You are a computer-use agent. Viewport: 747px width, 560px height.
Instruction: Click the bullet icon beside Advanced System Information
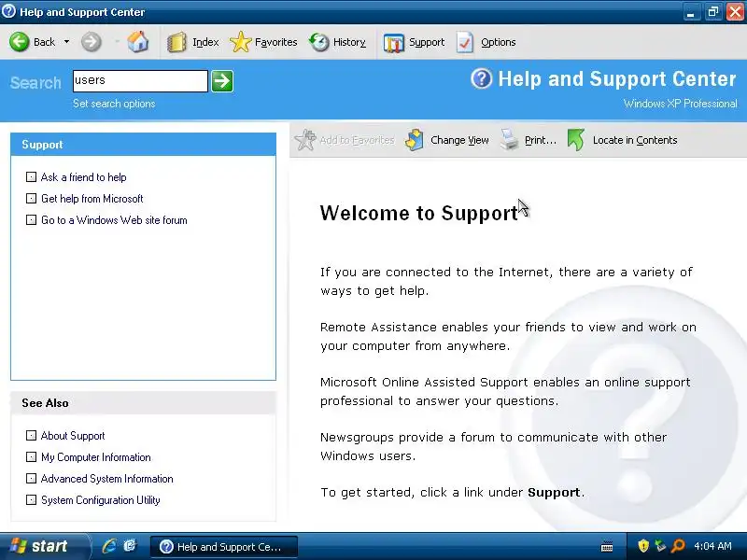pos(31,478)
